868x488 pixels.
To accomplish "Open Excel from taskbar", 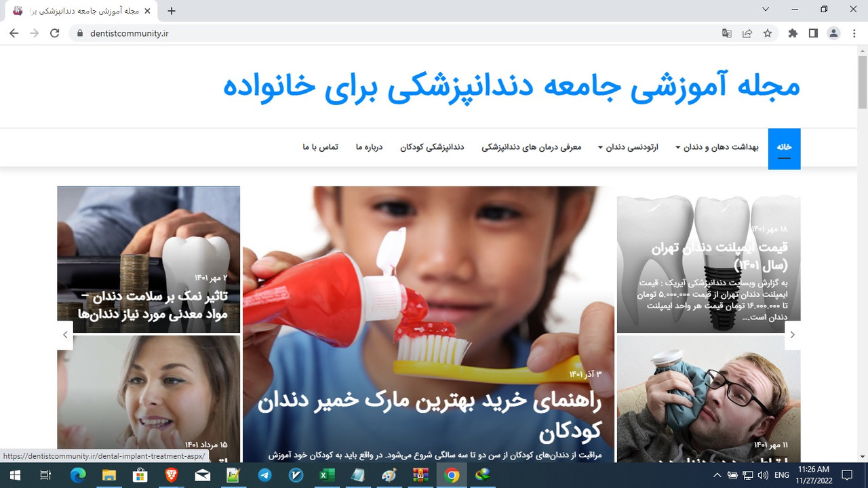I will click(327, 475).
